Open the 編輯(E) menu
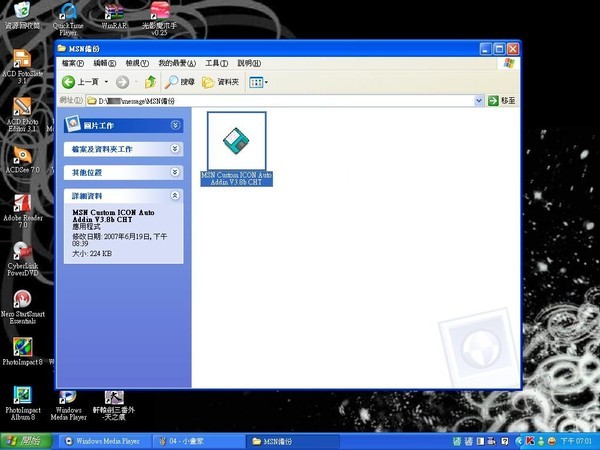The width and height of the screenshot is (600, 450). pyautogui.click(x=105, y=63)
